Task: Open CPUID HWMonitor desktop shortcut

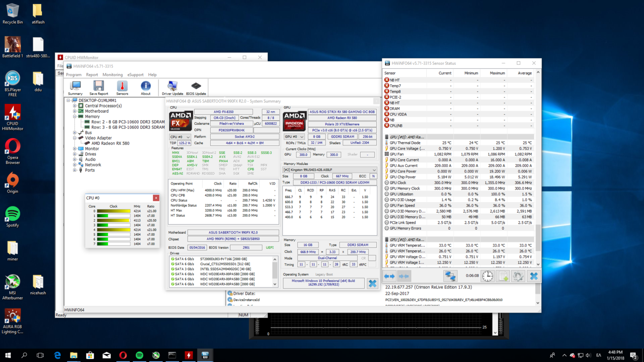Action: click(13, 118)
